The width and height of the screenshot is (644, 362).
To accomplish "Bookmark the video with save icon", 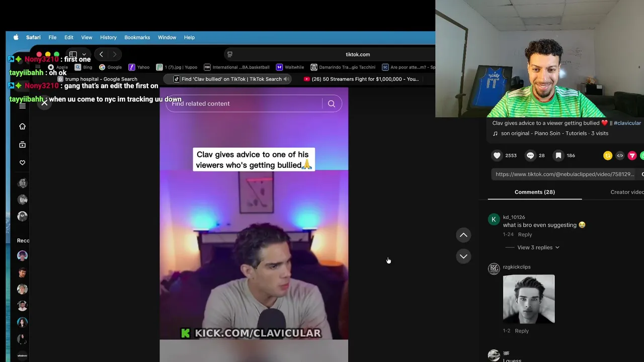I will (x=558, y=155).
